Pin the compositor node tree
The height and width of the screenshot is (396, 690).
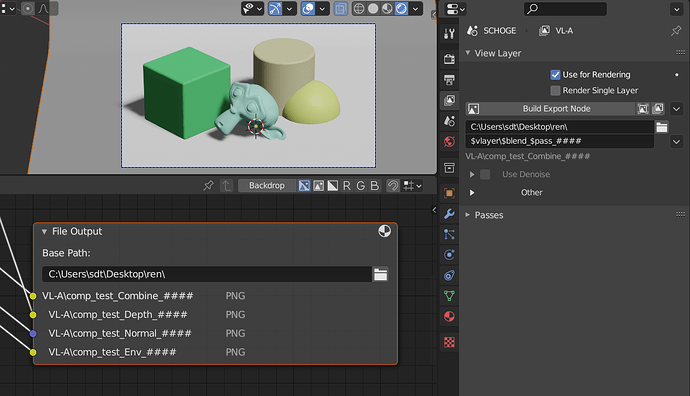208,186
